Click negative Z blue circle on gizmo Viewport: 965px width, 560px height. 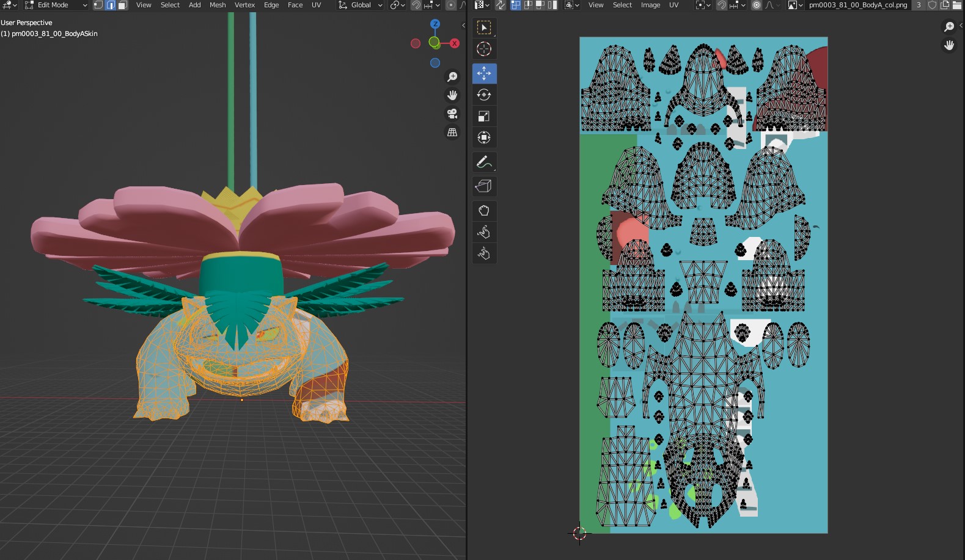[x=435, y=63]
